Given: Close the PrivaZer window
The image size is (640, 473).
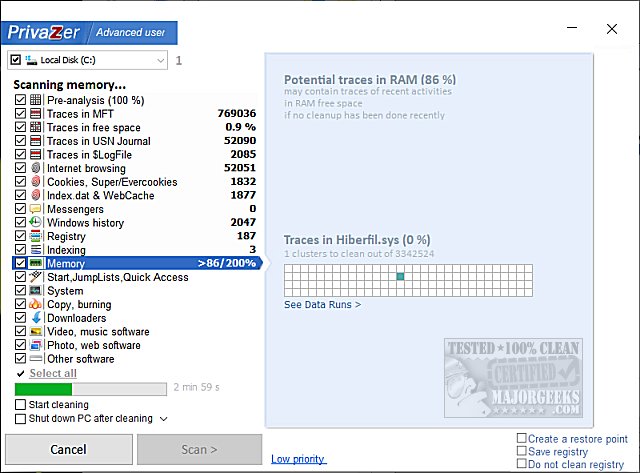Looking at the screenshot, I should (x=612, y=29).
